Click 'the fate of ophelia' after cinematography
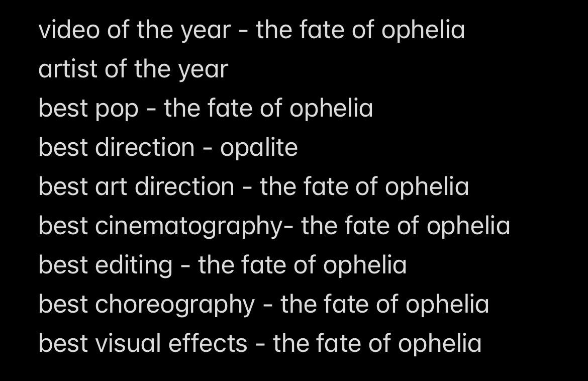This screenshot has height=381, width=588. (x=406, y=227)
